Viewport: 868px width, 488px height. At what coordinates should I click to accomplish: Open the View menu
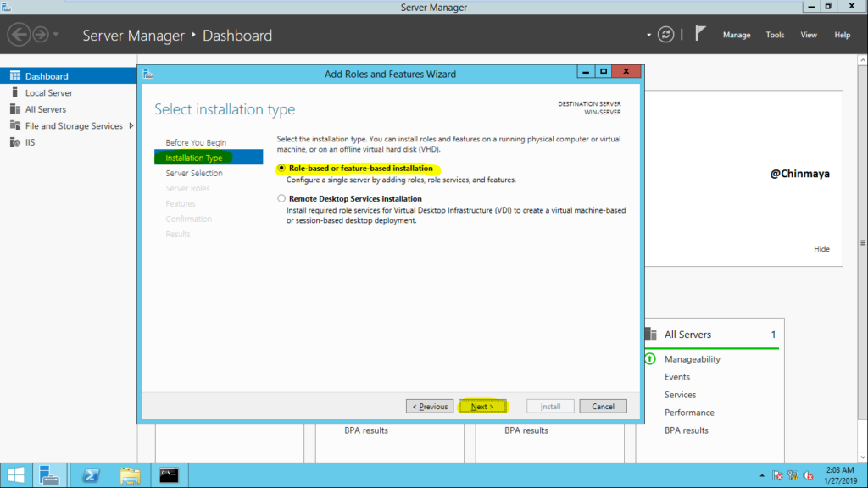tap(808, 35)
